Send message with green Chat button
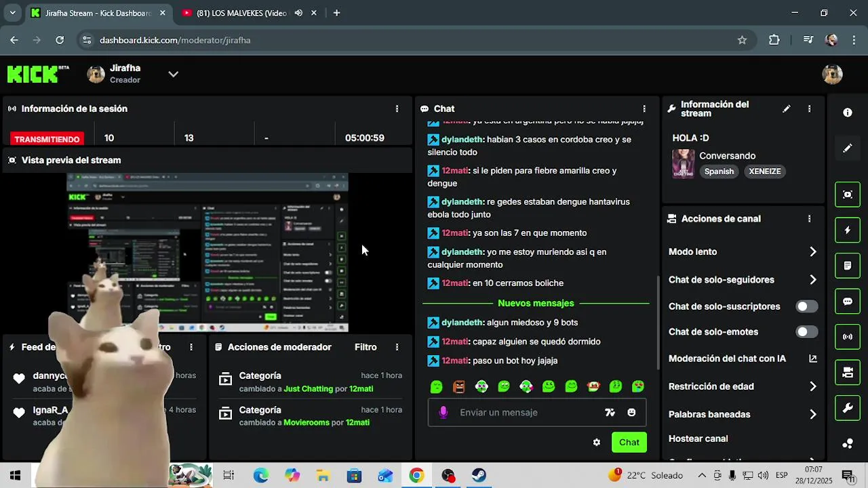Viewport: 868px width, 488px height. tap(629, 443)
